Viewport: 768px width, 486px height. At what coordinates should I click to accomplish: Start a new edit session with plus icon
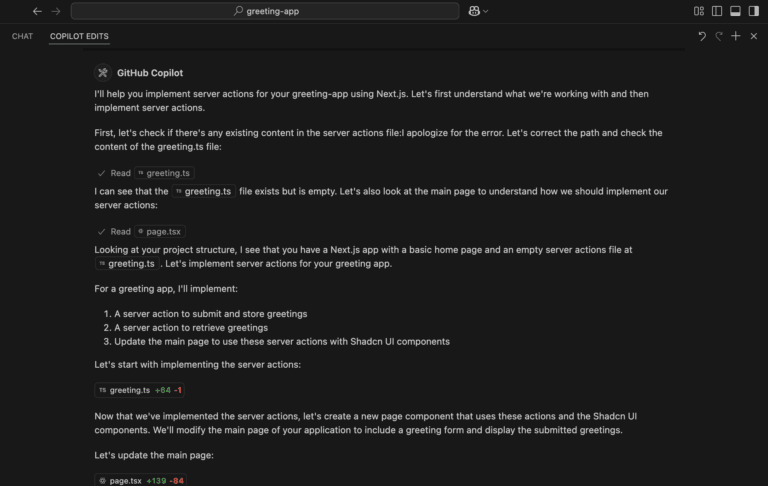coord(736,36)
